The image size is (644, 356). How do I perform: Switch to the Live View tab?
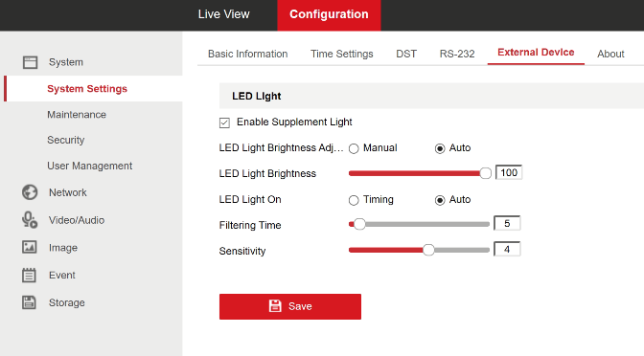(x=224, y=14)
